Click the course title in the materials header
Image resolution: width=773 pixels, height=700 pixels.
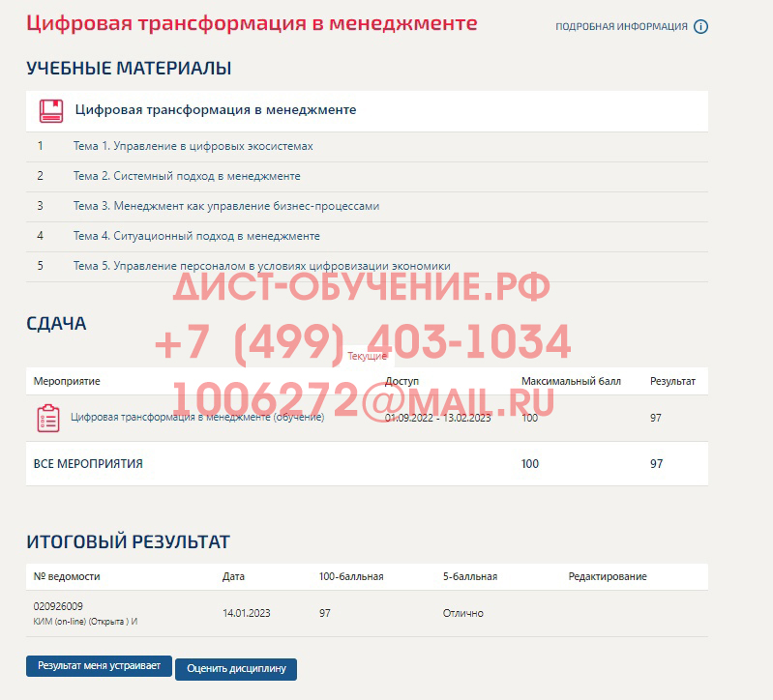point(216,110)
